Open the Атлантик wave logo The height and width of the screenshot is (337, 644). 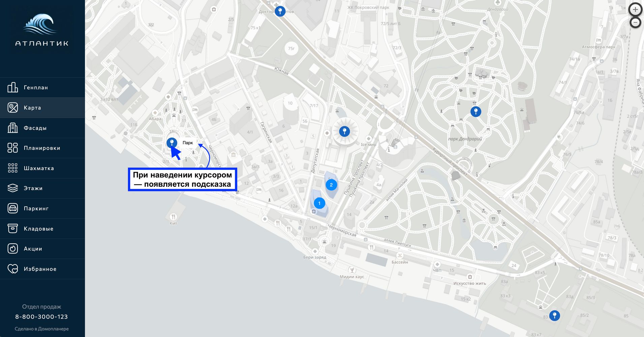tap(42, 29)
